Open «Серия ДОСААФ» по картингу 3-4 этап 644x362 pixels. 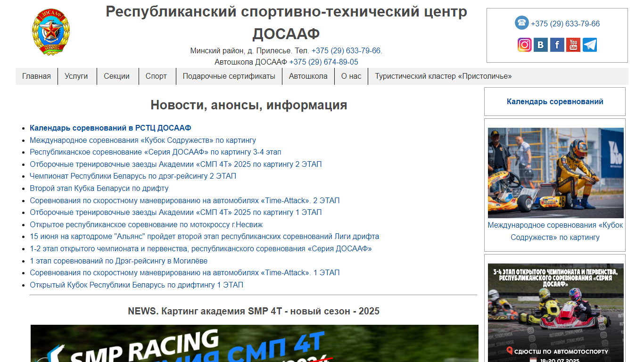tap(156, 152)
